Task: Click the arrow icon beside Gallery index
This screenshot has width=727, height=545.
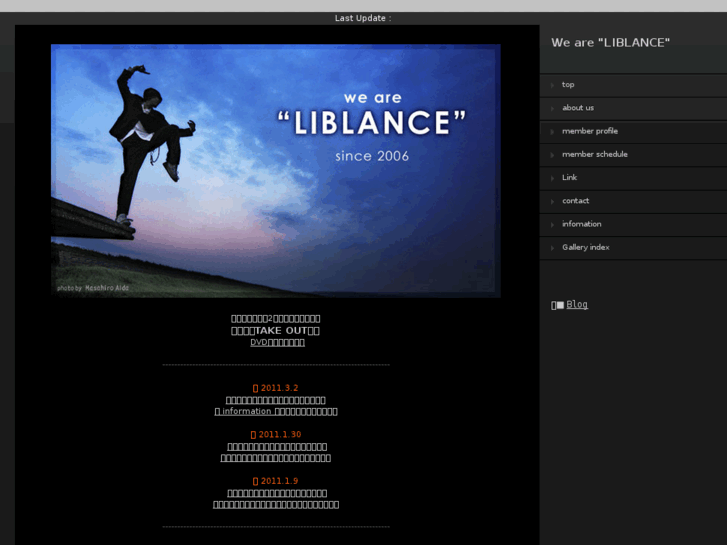Action: [x=552, y=248]
